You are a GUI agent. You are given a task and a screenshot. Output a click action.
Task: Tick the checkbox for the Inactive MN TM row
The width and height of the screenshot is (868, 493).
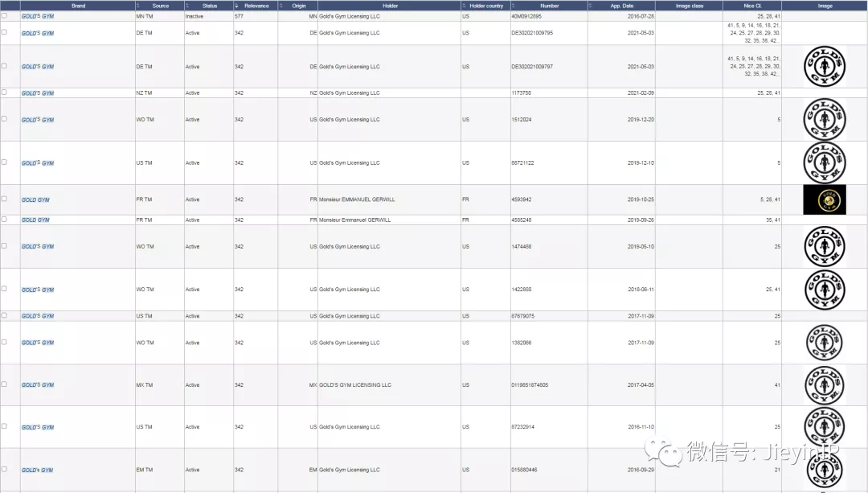5,15
